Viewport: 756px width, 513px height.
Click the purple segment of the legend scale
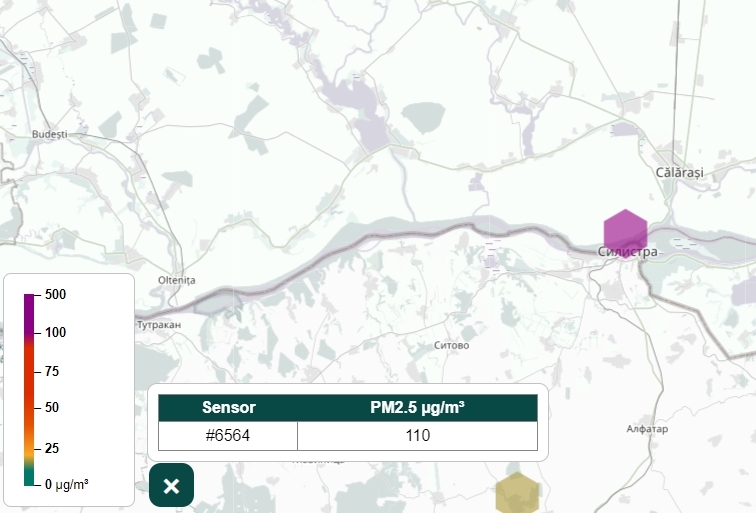[x=30, y=315]
